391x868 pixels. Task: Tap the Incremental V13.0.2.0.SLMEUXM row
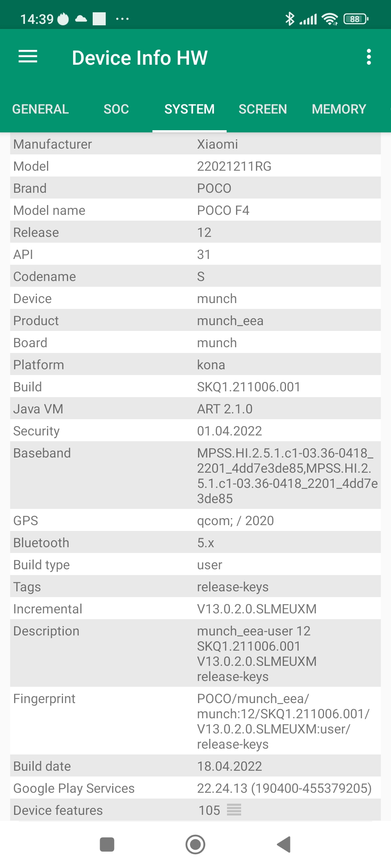tap(195, 609)
